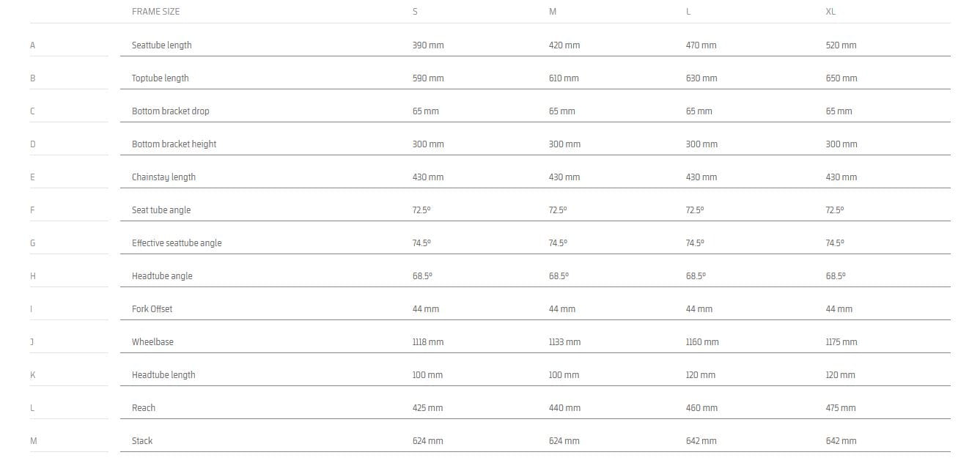Image resolution: width=980 pixels, height=466 pixels.
Task: Click the 460 mm reach value
Action: 701,408
